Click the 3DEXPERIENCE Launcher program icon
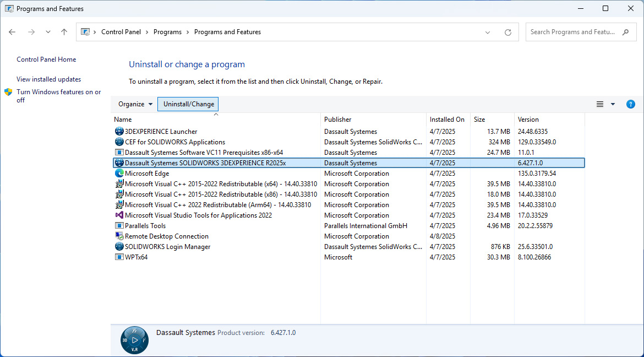Screen dimensions: 644x357 coord(119,132)
